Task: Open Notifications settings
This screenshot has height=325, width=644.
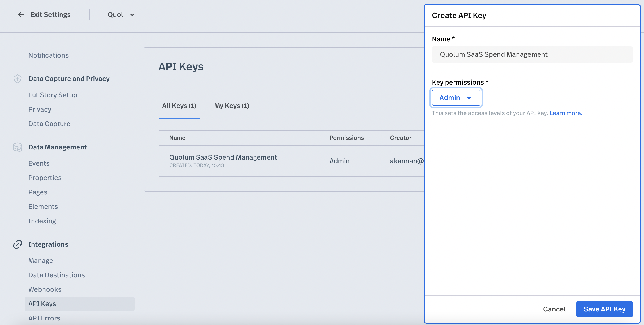Action: 48,55
